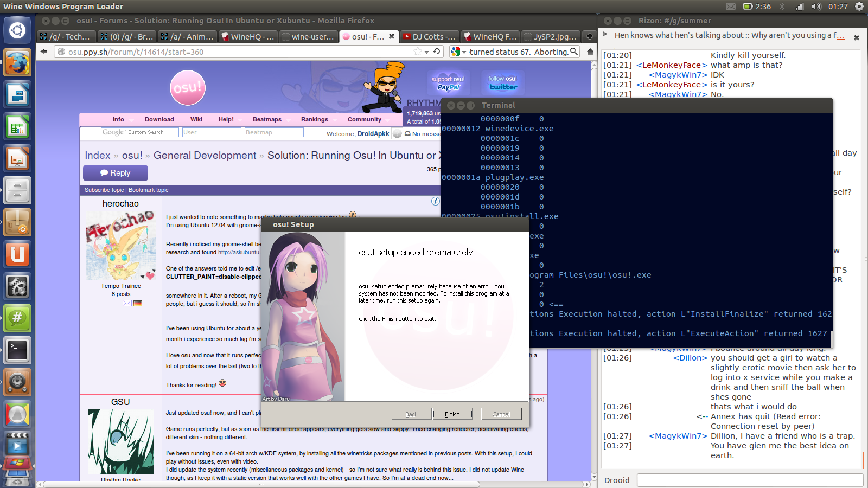Viewport: 868px width, 488px height.
Task: Close the topic bar in Rizon window
Action: click(857, 37)
